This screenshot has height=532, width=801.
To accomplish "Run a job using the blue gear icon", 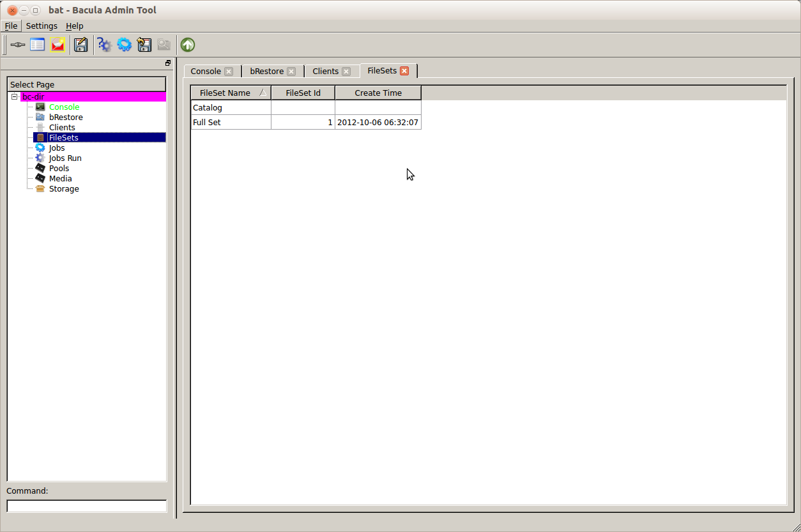I will click(x=124, y=45).
